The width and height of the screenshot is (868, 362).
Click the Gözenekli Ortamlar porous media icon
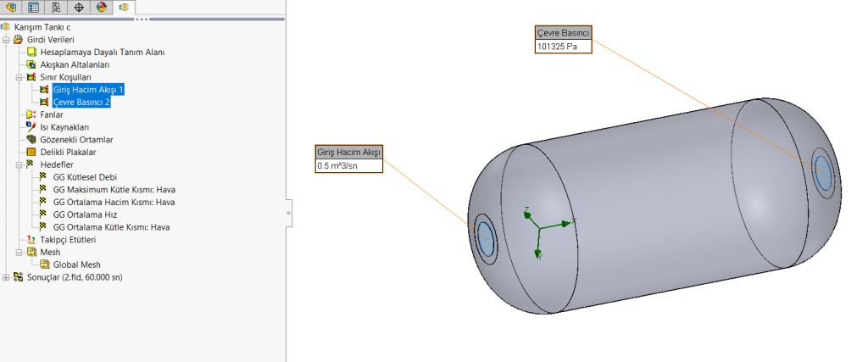(31, 140)
